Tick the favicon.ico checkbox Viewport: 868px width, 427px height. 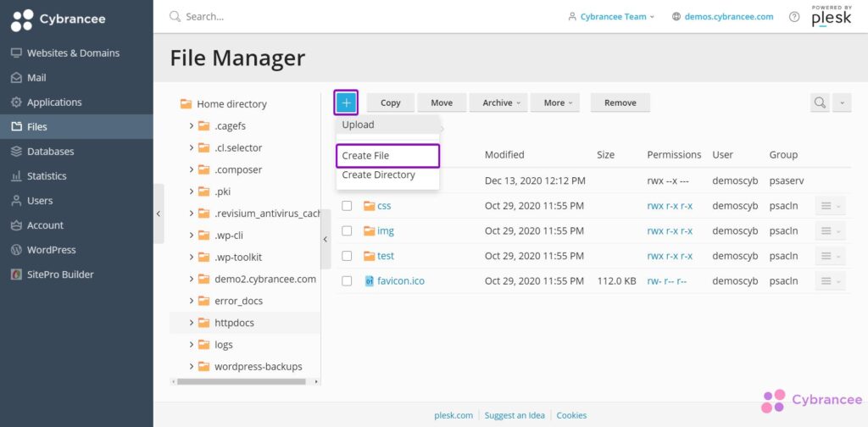pyautogui.click(x=347, y=281)
